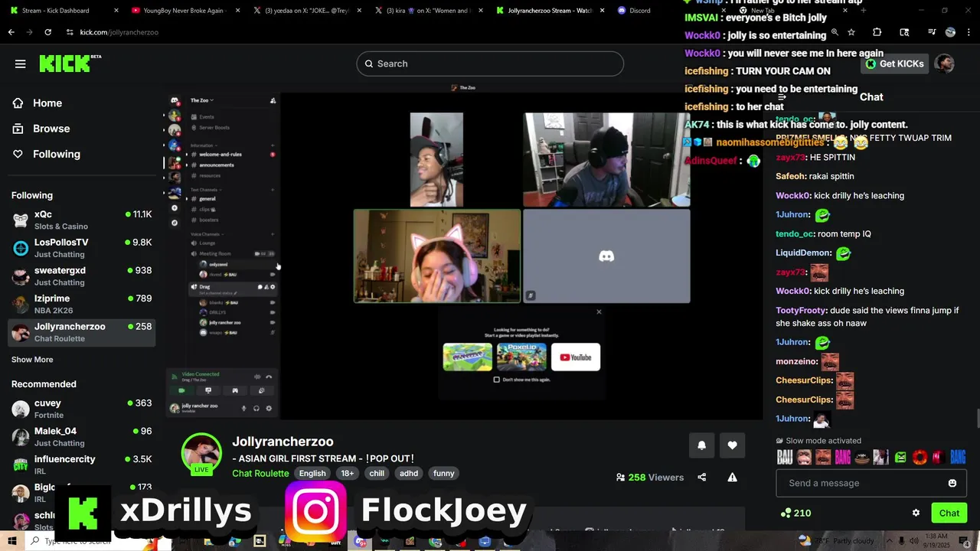Switch to New Tab browser tab
The width and height of the screenshot is (980, 551).
click(792, 11)
